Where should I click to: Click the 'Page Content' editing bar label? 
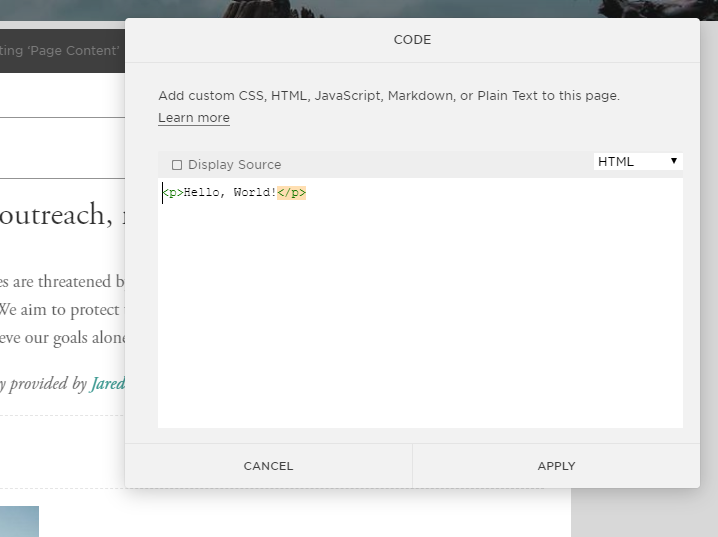pos(60,50)
